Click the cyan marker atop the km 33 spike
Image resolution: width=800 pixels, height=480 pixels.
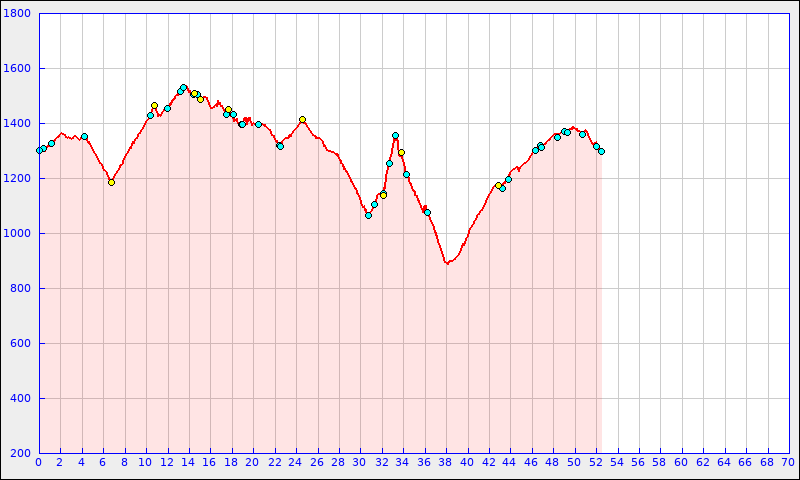pyautogui.click(x=395, y=135)
